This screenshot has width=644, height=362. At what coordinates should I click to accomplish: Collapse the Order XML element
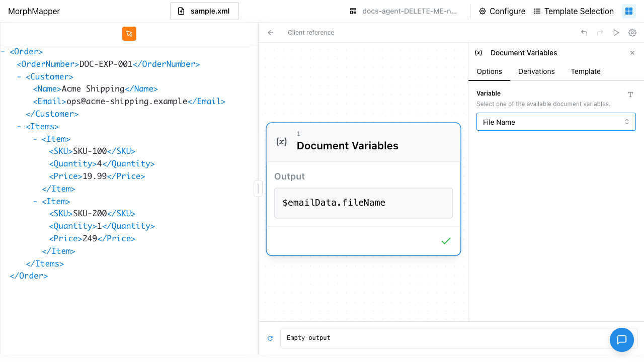pyautogui.click(x=4, y=52)
